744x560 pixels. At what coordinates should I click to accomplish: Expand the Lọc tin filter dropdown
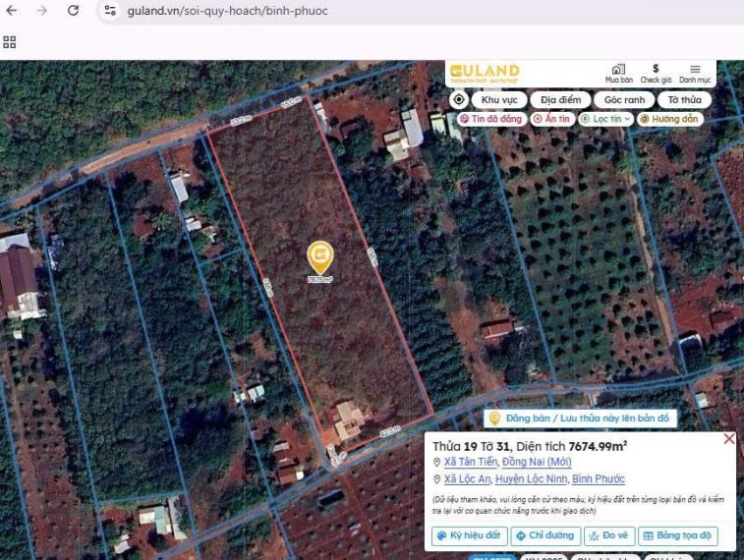click(x=605, y=119)
